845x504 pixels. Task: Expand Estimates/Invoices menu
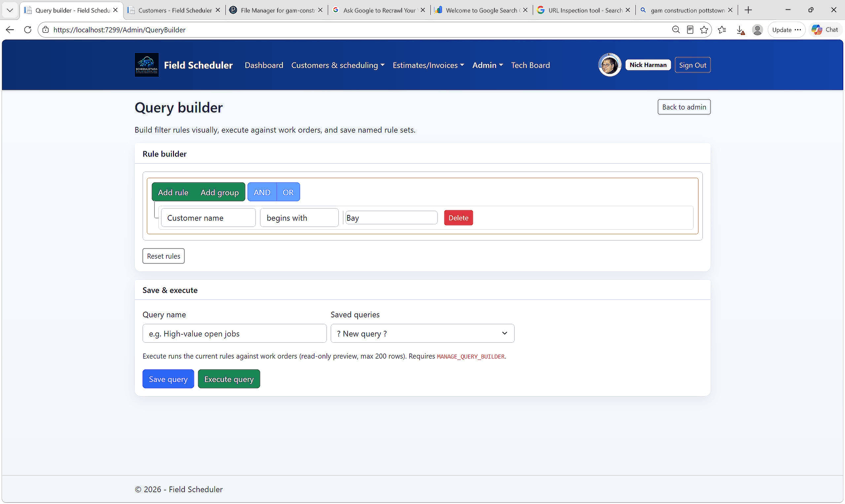click(x=428, y=65)
